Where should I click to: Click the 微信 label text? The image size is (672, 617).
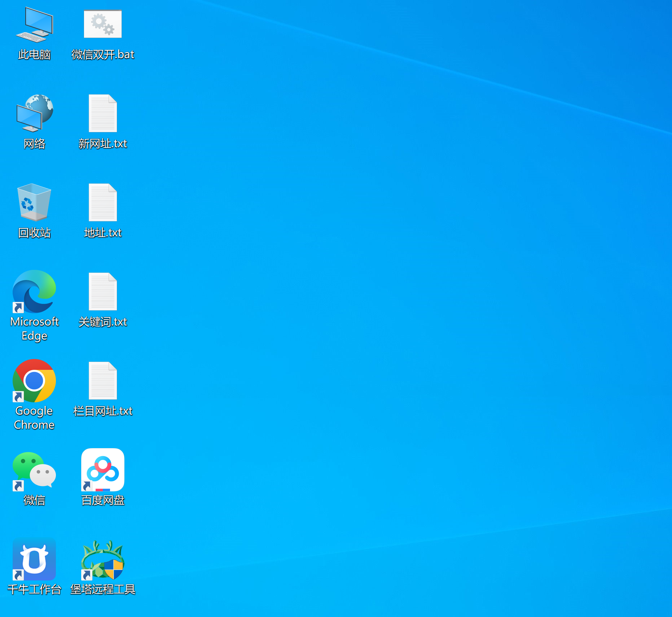pos(34,500)
